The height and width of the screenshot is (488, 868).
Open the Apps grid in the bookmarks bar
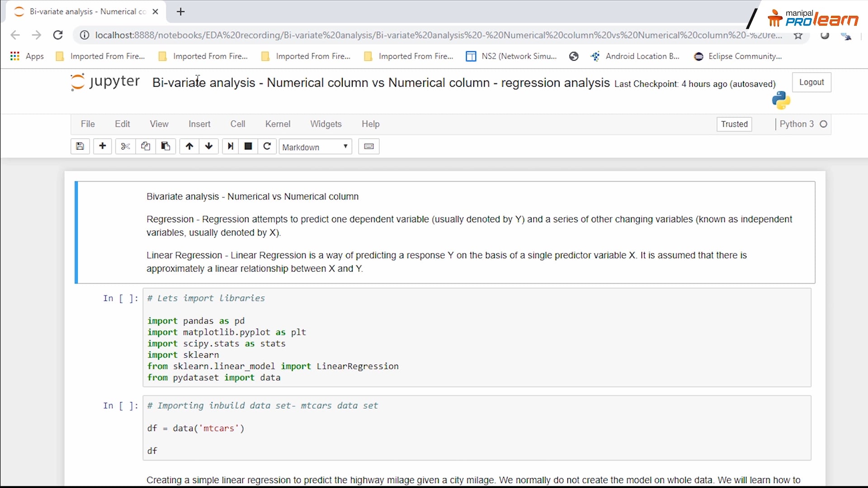(x=27, y=56)
